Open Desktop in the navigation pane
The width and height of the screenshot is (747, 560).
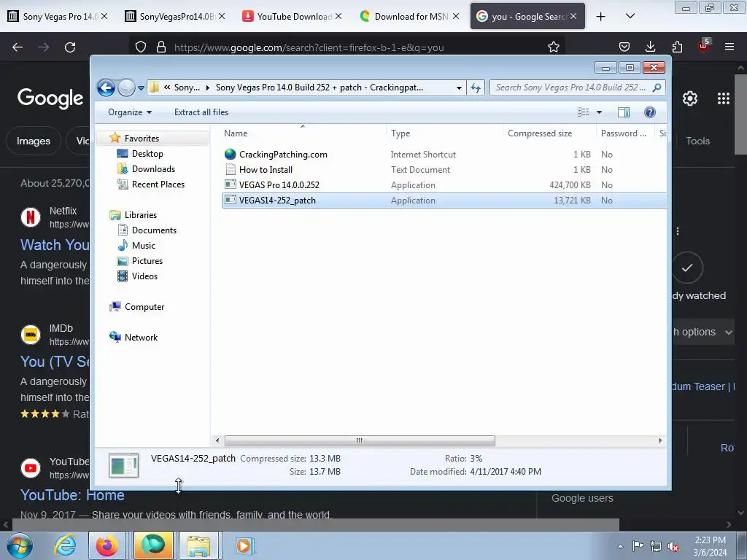click(147, 154)
